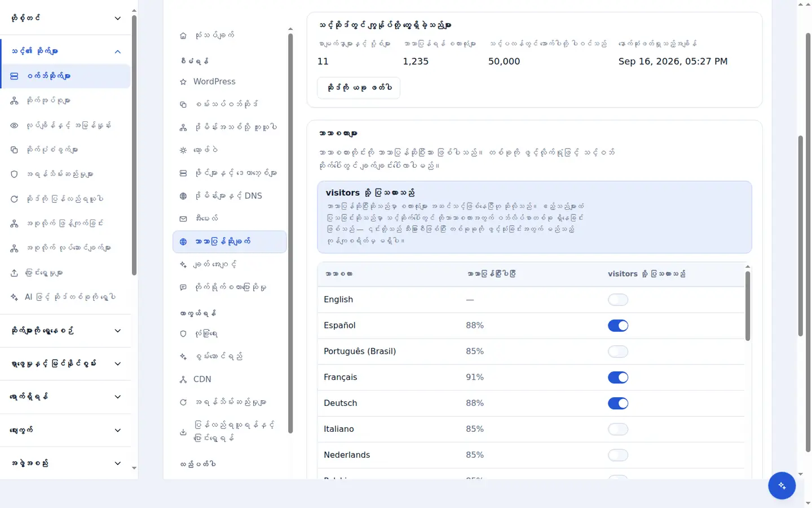
Task: Click the home icon in the site menu
Action: click(183, 36)
